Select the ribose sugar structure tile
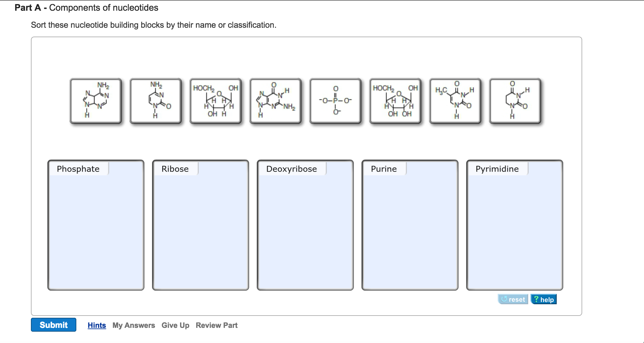This screenshot has height=343, width=644. point(395,102)
